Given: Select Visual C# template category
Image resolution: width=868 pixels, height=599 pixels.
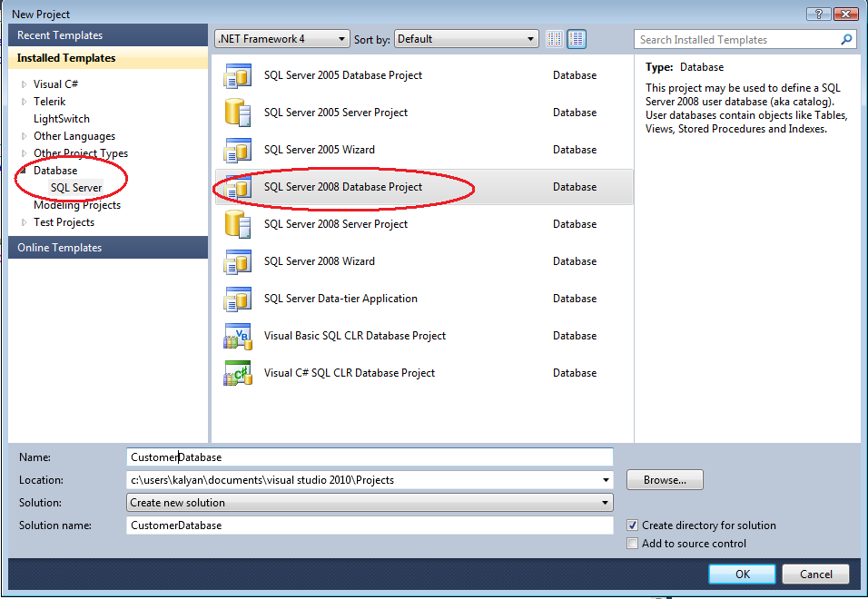Looking at the screenshot, I should (x=55, y=84).
